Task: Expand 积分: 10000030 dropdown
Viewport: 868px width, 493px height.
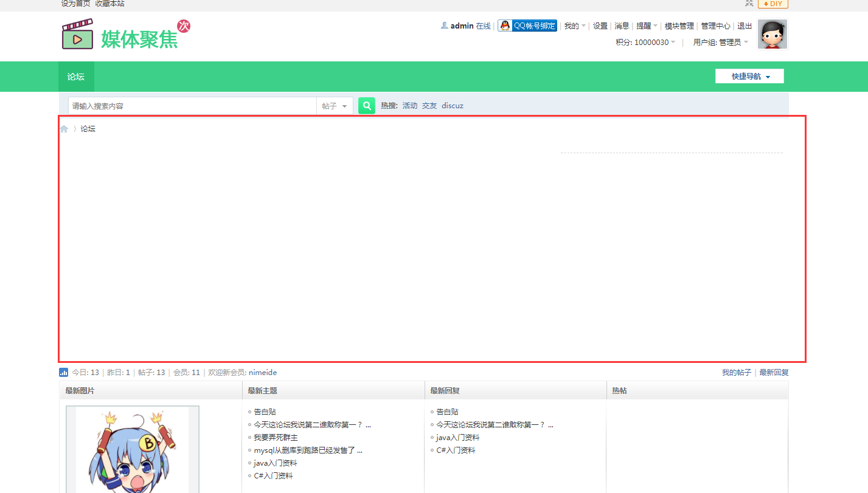Action: pos(645,43)
